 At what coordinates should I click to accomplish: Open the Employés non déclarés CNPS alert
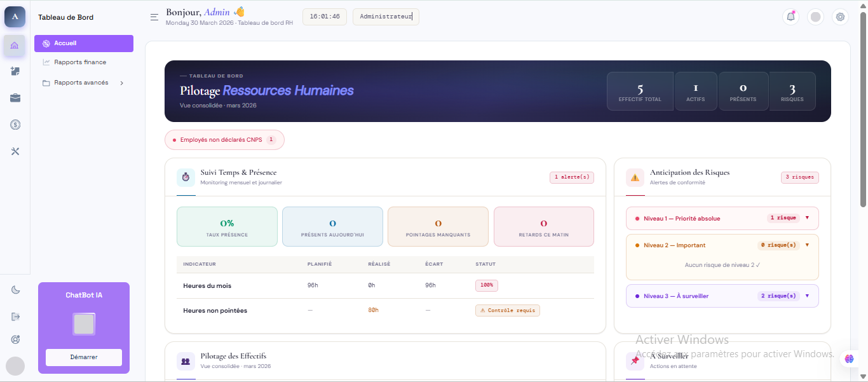(x=224, y=140)
